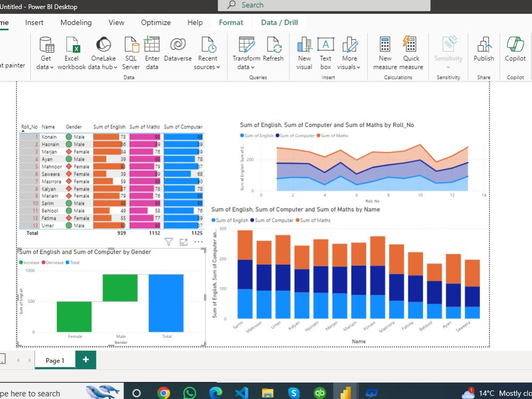The width and height of the screenshot is (532, 399).
Task: Add a New visual to the page
Action: (x=304, y=52)
